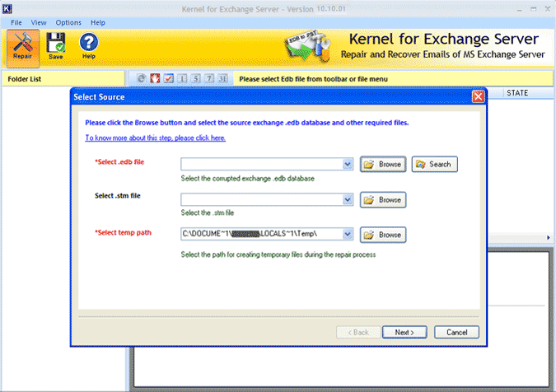The width and height of the screenshot is (556, 392).
Task: Open the Options menu
Action: click(x=68, y=23)
